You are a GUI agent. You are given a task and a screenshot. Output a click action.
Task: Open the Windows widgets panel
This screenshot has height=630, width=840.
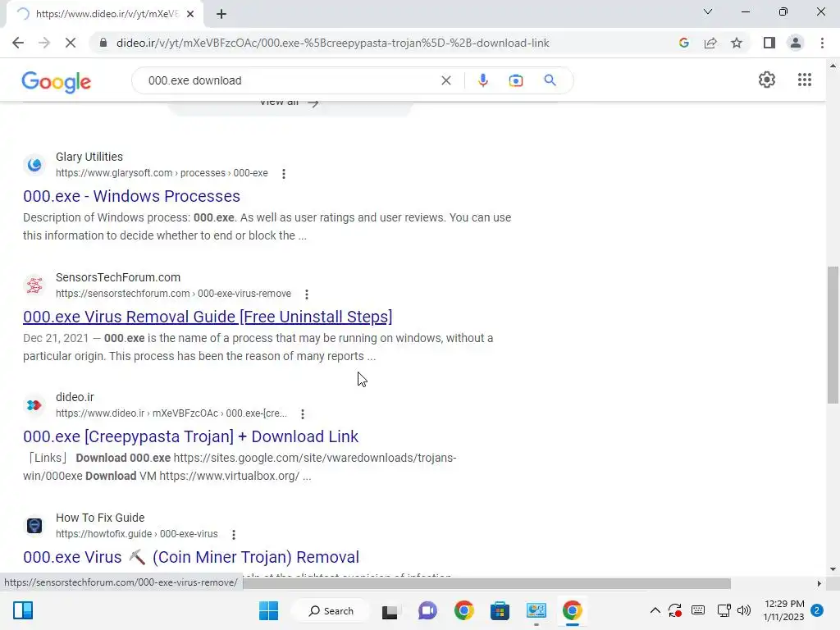(x=23, y=610)
